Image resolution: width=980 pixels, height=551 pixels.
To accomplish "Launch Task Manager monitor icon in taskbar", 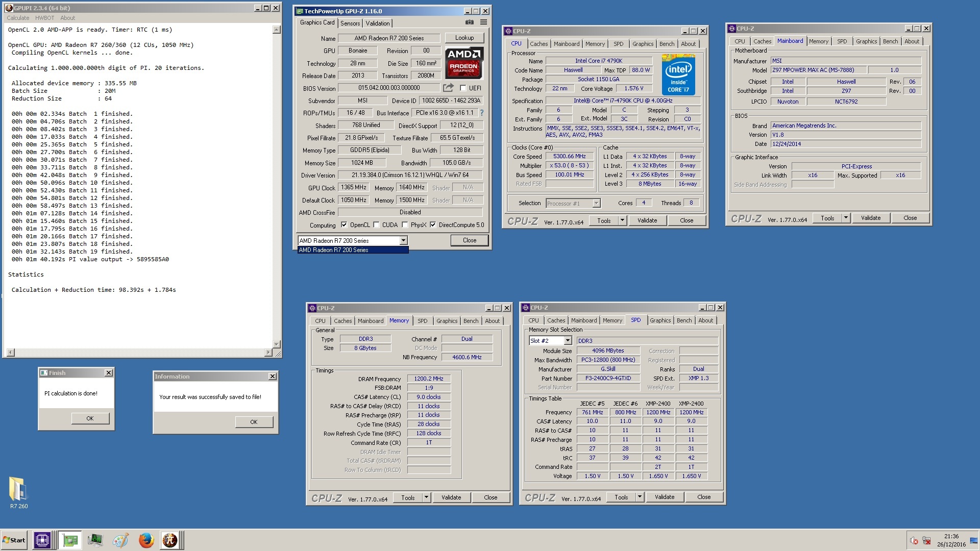I will tap(95, 540).
